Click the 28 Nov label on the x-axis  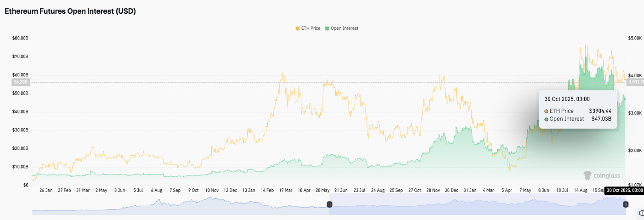[434, 190]
